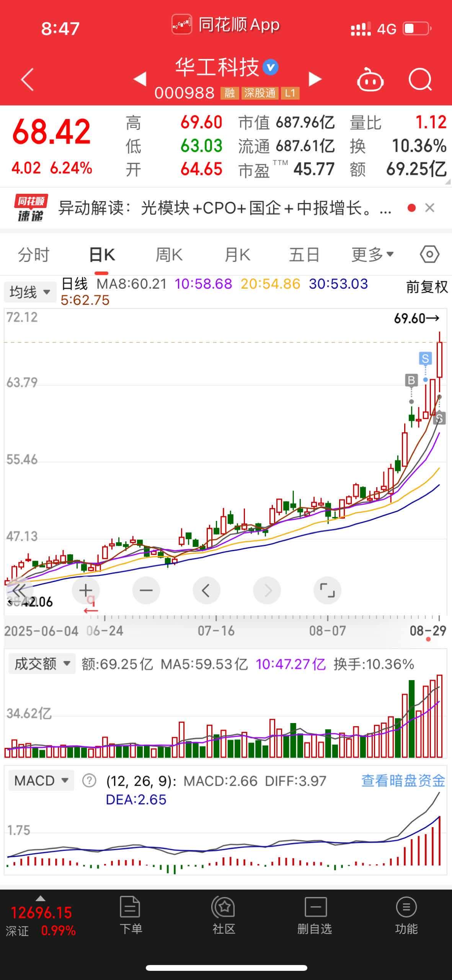Tap the 07-16 date axis label
Image resolution: width=452 pixels, height=980 pixels.
[x=216, y=630]
